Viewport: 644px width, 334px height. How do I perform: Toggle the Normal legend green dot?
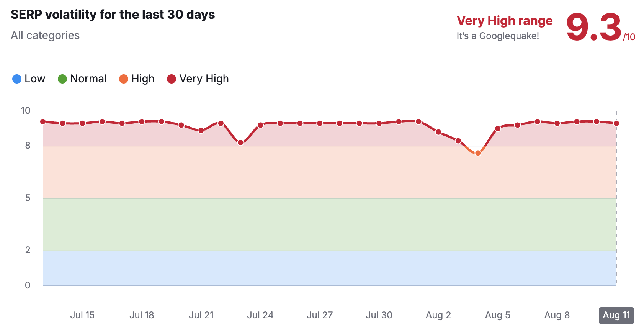tap(62, 79)
